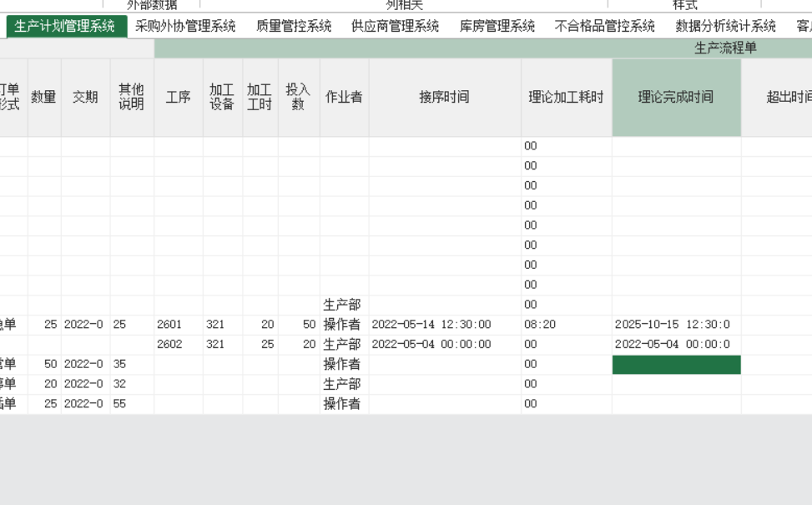
Task: Click the 2025-10-15 理论完成时间 cell
Action: 676,325
